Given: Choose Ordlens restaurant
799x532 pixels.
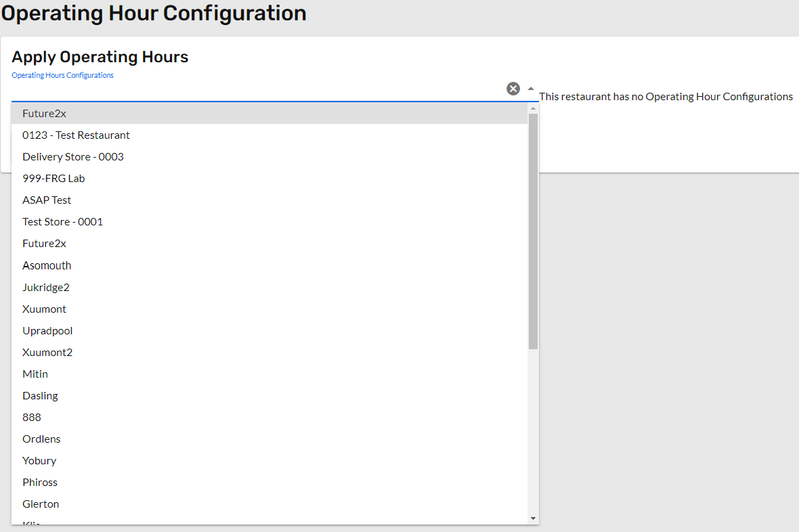Looking at the screenshot, I should pos(269,439).
